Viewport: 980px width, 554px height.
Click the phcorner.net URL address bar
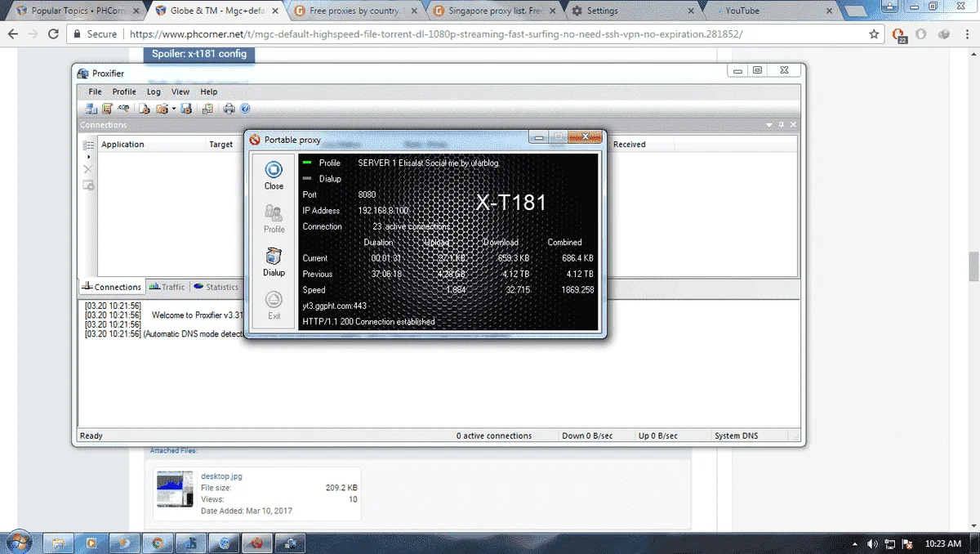click(x=475, y=34)
